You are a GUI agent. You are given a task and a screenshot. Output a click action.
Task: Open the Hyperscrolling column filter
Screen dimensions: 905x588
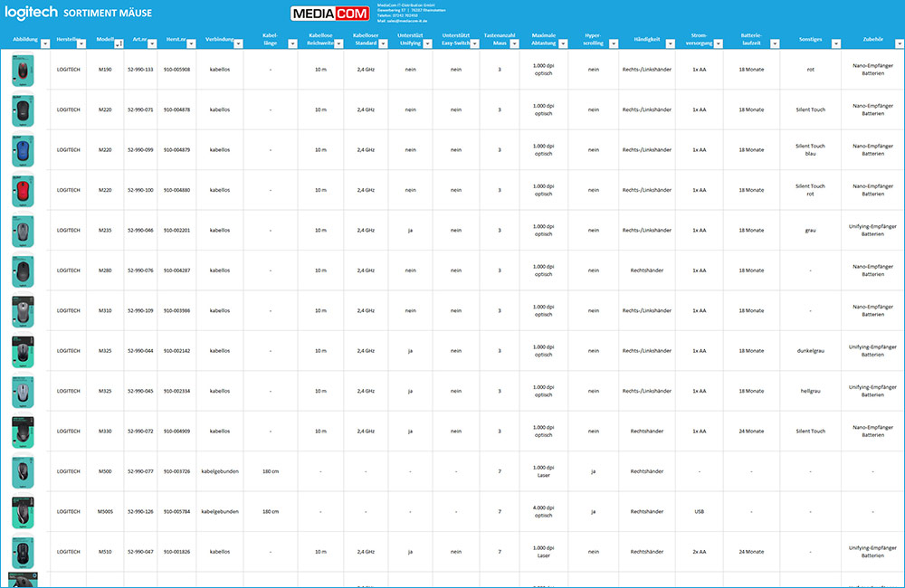click(x=613, y=43)
